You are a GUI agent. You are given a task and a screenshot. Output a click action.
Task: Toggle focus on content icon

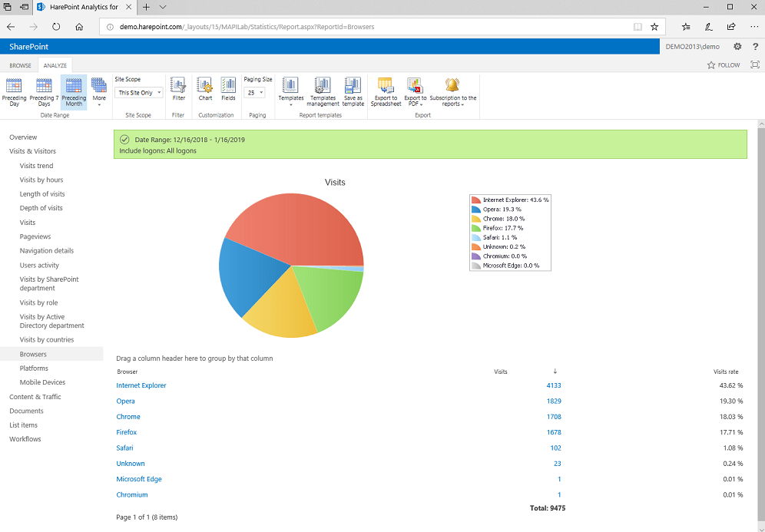755,64
